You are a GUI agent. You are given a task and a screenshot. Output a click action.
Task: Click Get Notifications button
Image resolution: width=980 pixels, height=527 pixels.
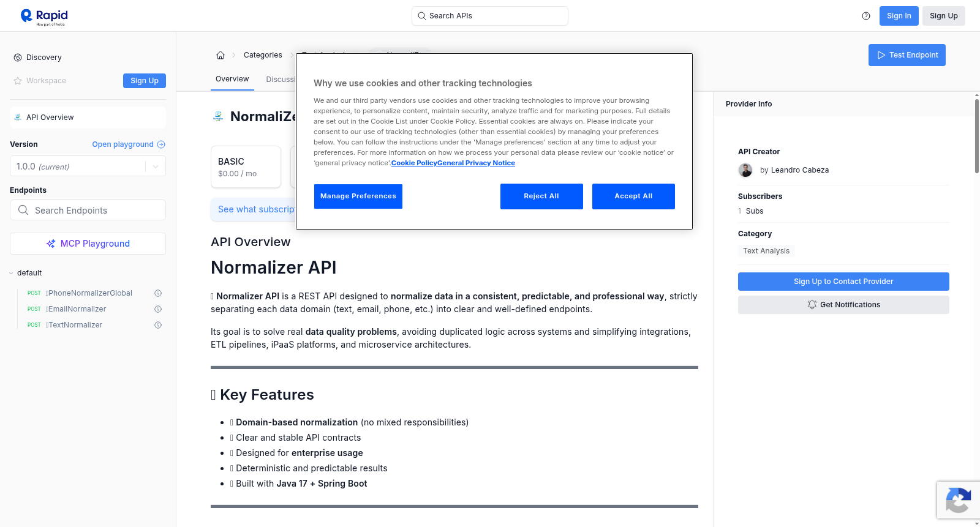(843, 305)
